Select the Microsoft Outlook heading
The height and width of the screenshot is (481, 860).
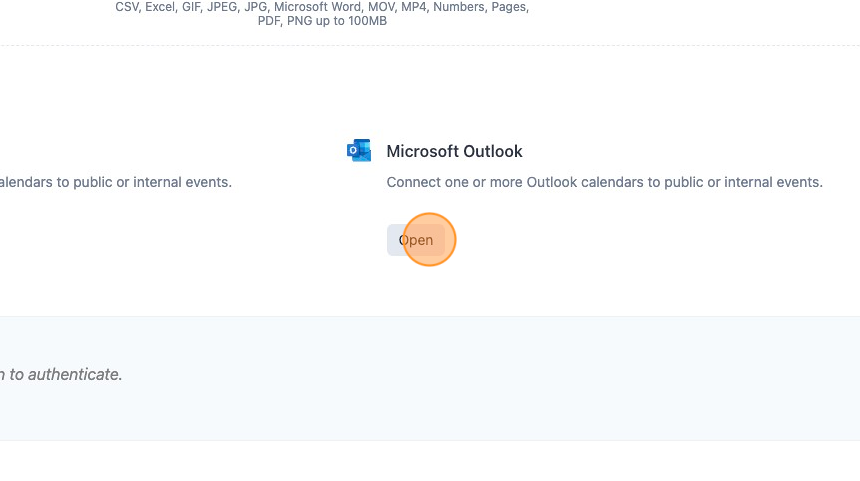(454, 151)
